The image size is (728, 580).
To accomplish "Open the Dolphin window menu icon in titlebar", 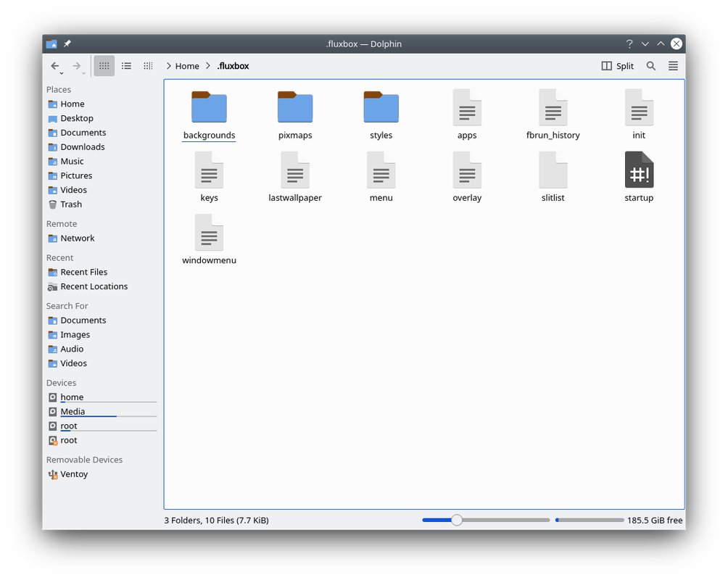I will pos(51,43).
